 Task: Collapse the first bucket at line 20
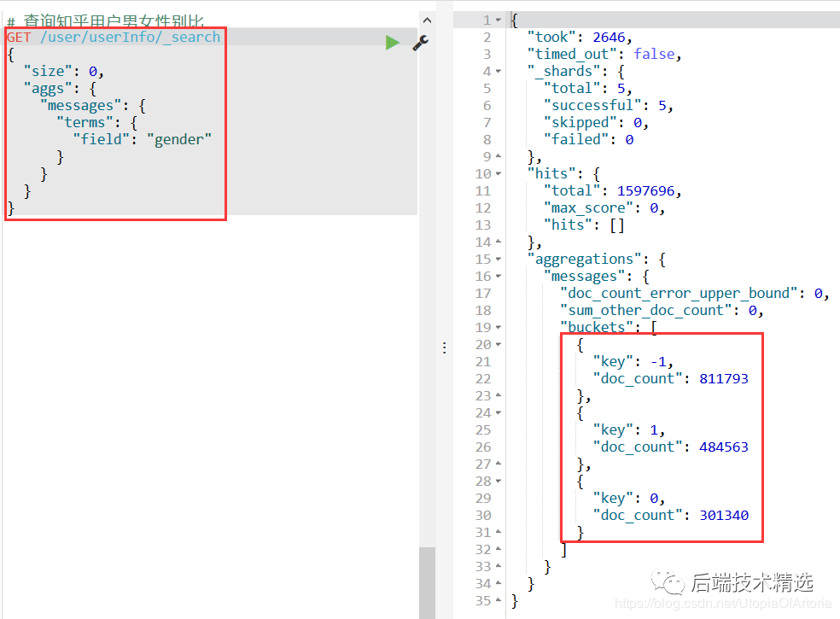pos(499,345)
